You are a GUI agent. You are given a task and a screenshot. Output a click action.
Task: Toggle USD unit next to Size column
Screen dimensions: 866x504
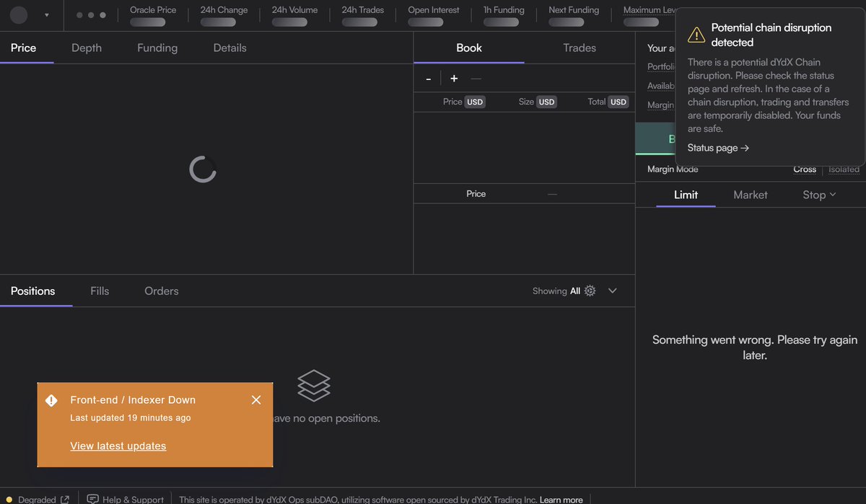(x=547, y=102)
